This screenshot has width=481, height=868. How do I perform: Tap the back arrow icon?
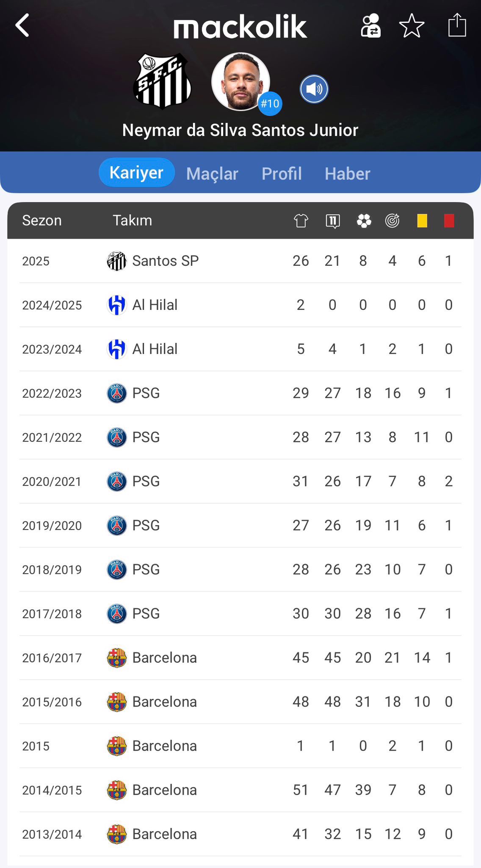(22, 25)
